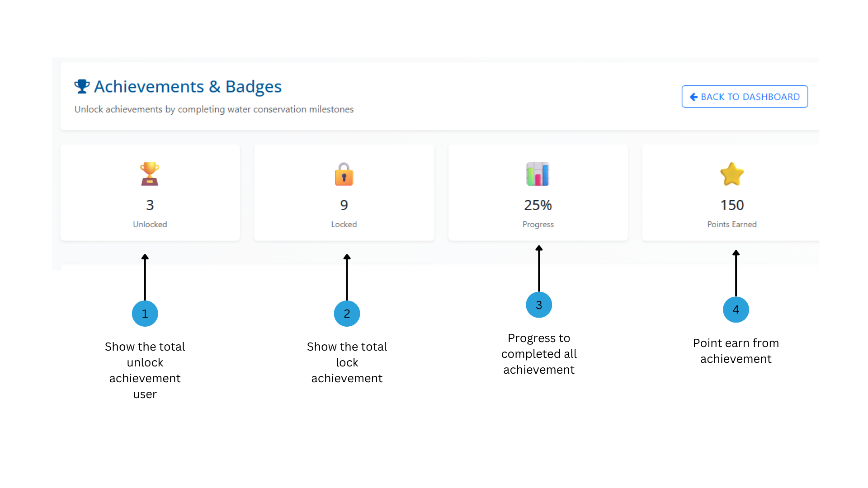Click the 150 points value
This screenshot has height=488, width=868.
coord(732,205)
